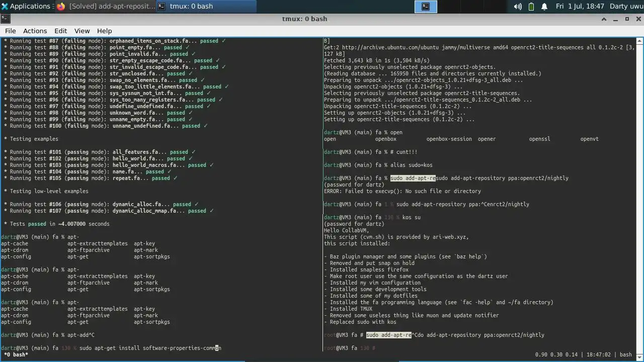644x362 pixels.
Task: Click the 'sudo apt-get install software-properties-common' input line
Action: [111, 348]
